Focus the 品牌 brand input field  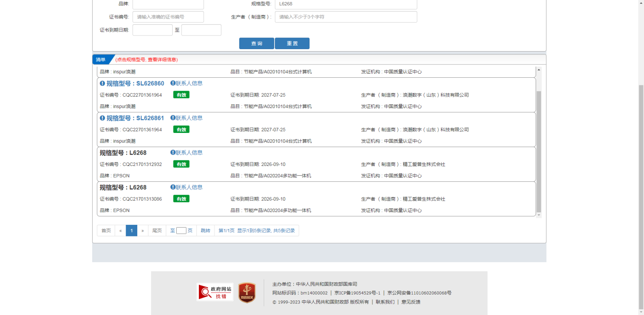168,4
